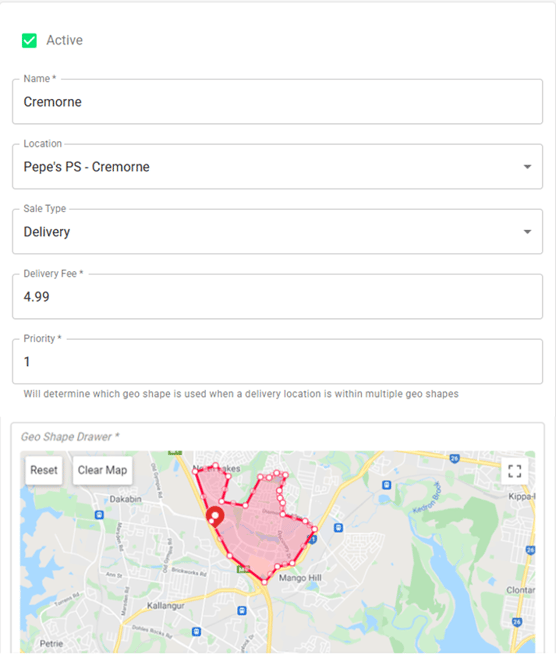
Task: Click the bottom vertex of geo shape polygon
Action: click(x=264, y=582)
